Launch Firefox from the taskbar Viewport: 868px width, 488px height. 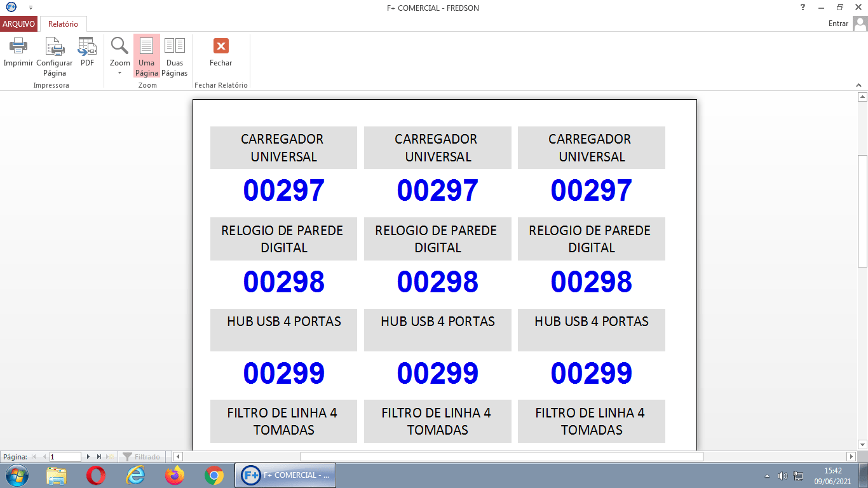(174, 475)
